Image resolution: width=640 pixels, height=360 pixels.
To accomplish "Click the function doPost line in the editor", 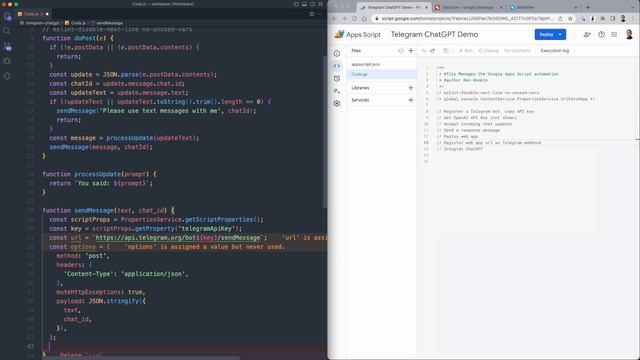I will [78, 38].
